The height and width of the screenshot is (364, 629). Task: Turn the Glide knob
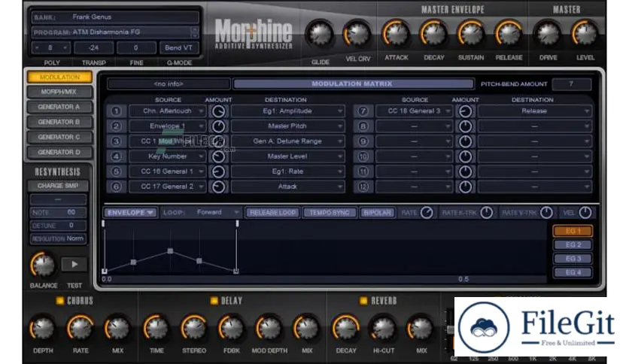click(320, 35)
